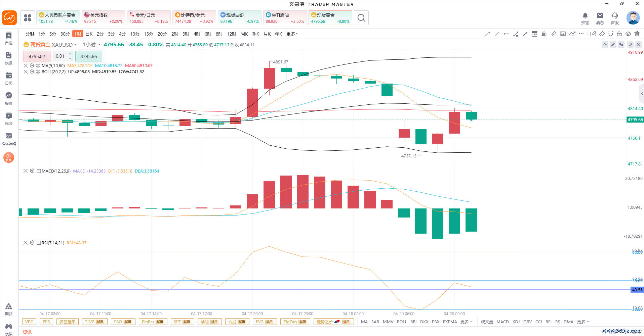Image resolution: width=644 pixels, height=336 pixels.
Task: Open 指标编辑 indicator editor in sidebar
Action: click(x=9, y=139)
